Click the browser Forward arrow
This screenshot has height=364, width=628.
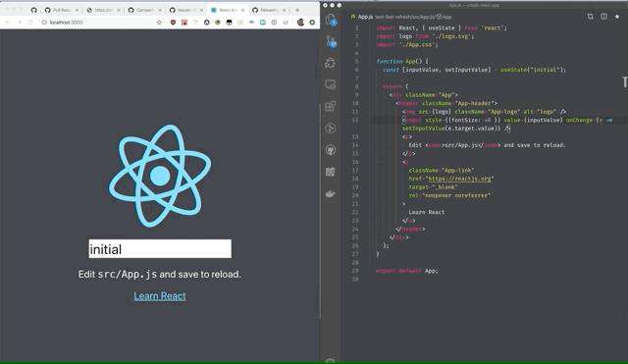[x=19, y=23]
